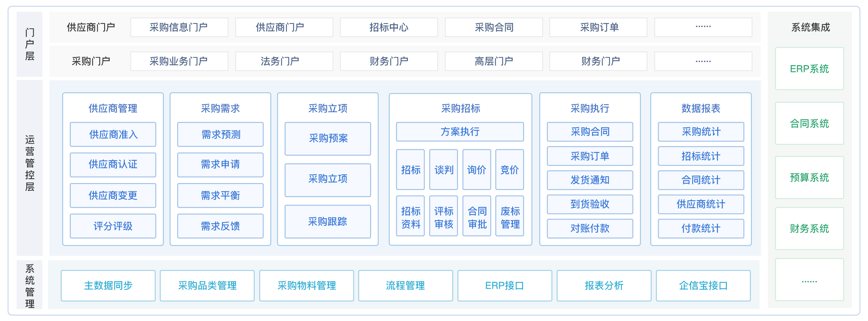Click the 需求预测 box

220,135
